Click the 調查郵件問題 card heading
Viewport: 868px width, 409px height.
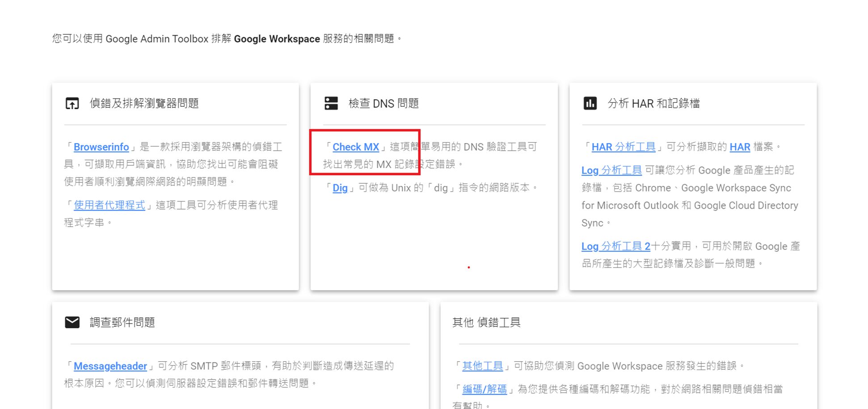pos(122,322)
